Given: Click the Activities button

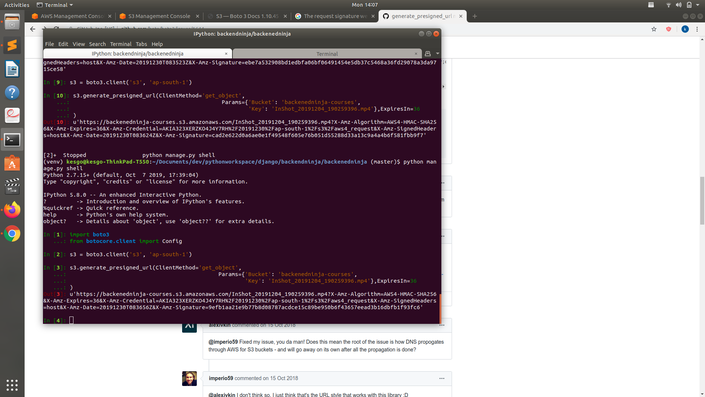Looking at the screenshot, I should click(17, 5).
